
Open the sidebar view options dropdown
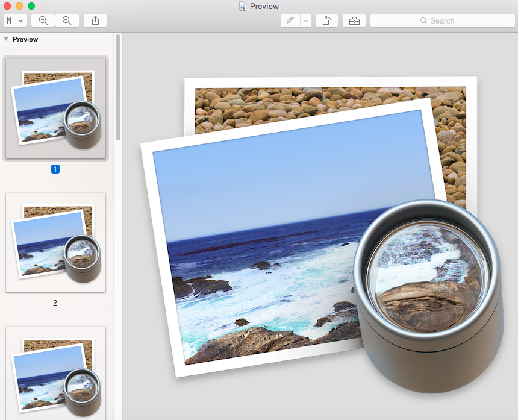(15, 20)
